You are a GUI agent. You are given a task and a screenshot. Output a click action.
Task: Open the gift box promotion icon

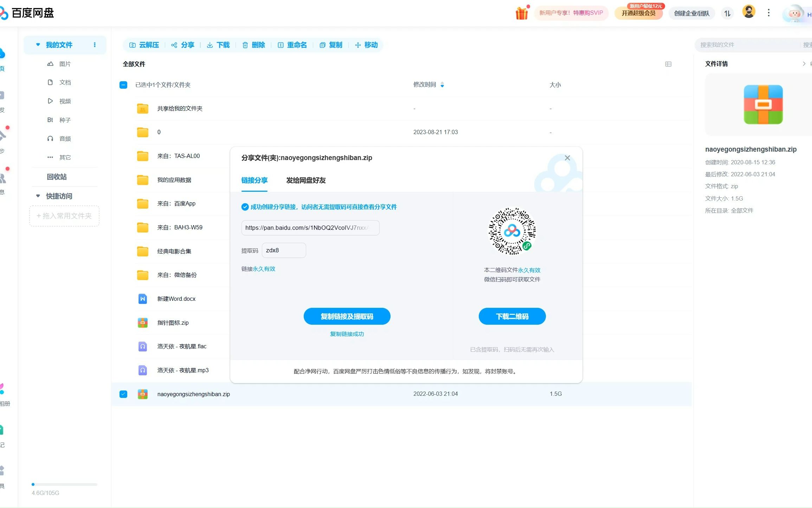click(x=522, y=13)
